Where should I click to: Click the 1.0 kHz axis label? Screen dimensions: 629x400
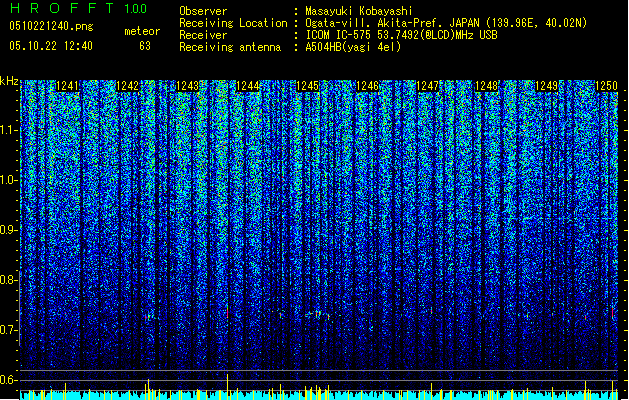coord(8,180)
